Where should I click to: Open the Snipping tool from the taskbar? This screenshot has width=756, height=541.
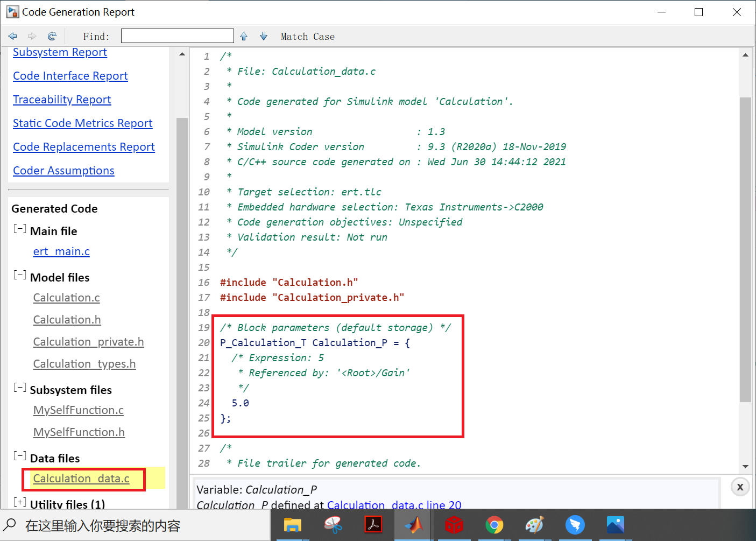coord(333,525)
